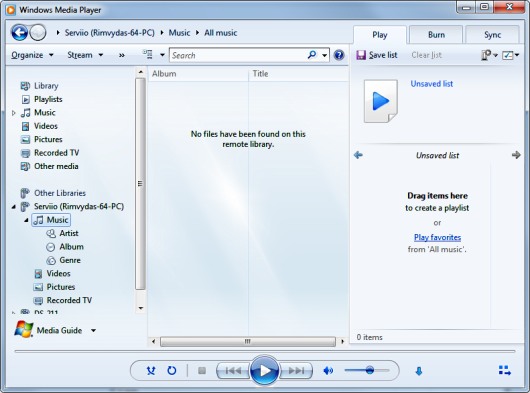Screen dimensions: 530x393
Task: Click the Unsaved list title link
Action: [432, 84]
